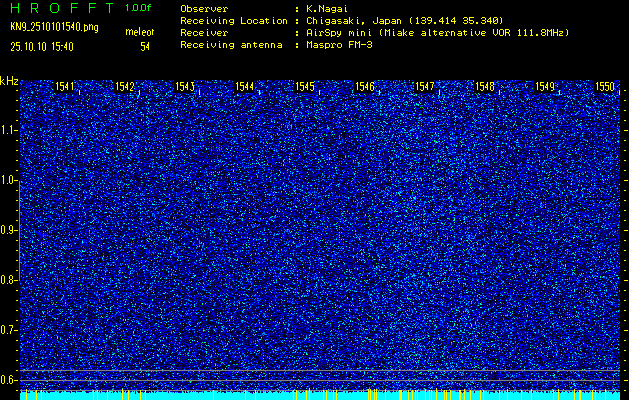Click the 1.0 frequency axis label
Image resolution: width=629 pixels, height=400 pixels.
pos(9,180)
